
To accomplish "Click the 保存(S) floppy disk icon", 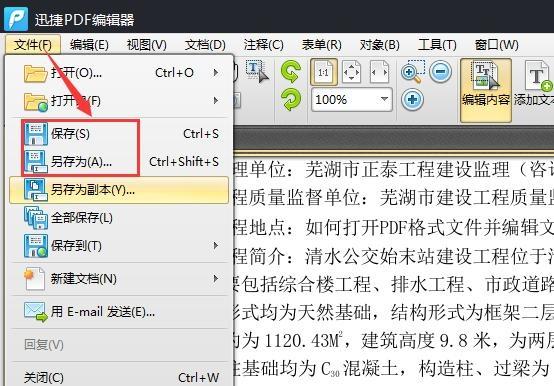I will (36, 133).
